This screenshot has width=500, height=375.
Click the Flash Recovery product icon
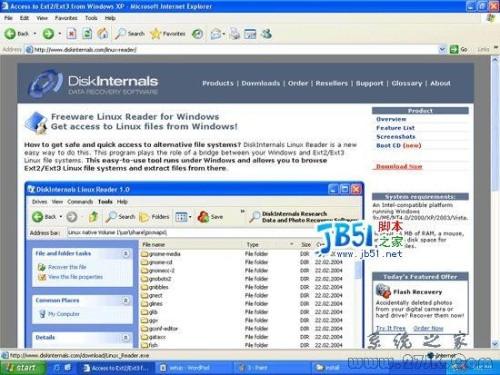383,291
